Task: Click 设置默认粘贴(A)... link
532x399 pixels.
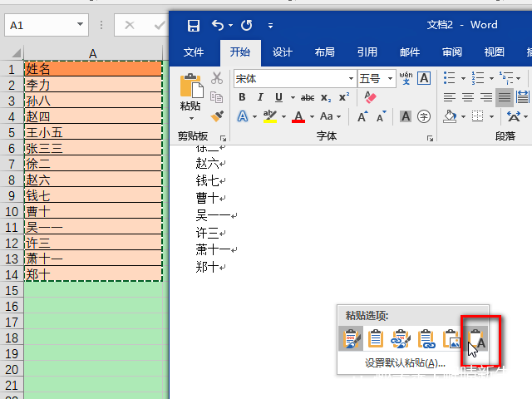Action: click(x=405, y=363)
